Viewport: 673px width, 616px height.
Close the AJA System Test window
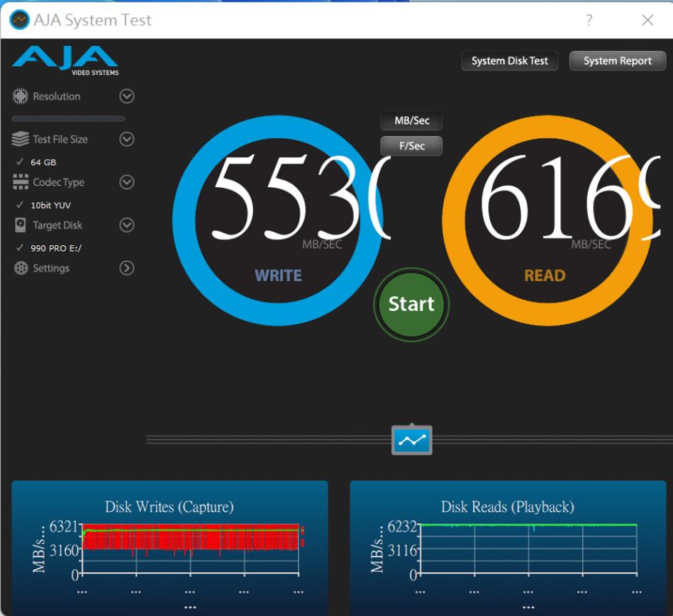647,20
